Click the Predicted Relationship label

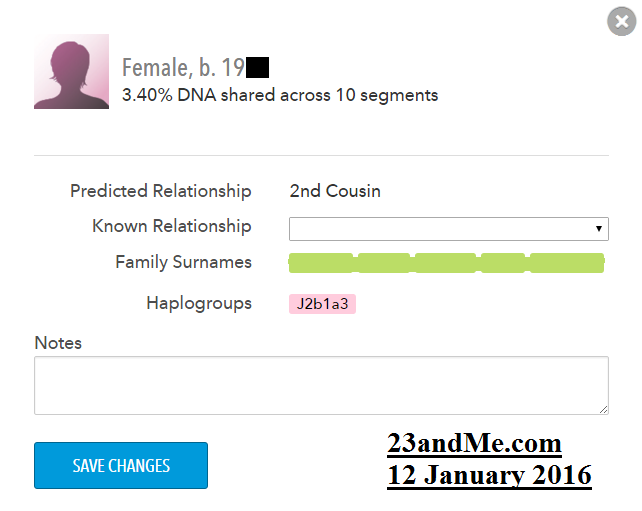pyautogui.click(x=161, y=191)
